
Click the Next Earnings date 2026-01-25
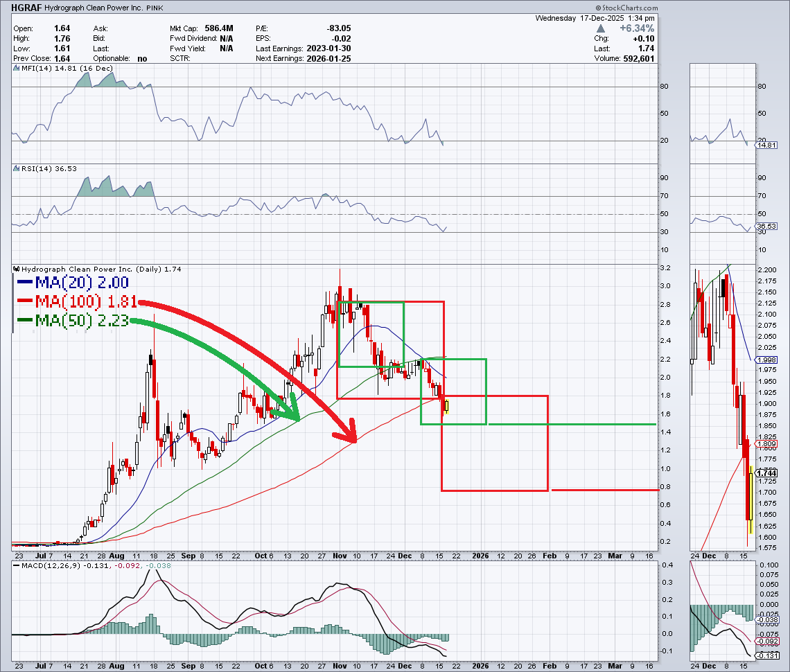tap(328, 58)
